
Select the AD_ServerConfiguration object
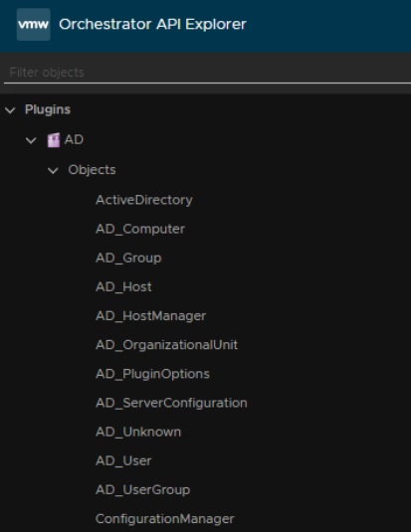(171, 403)
